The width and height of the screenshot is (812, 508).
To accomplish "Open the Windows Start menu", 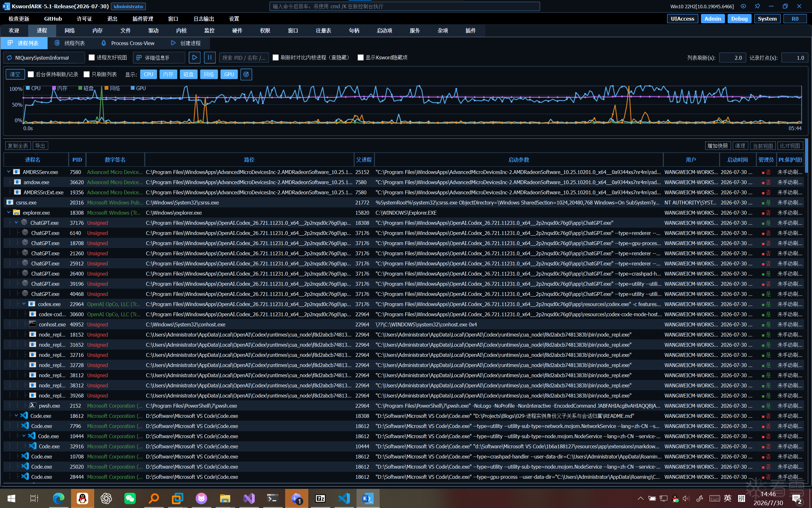I will 11,498.
